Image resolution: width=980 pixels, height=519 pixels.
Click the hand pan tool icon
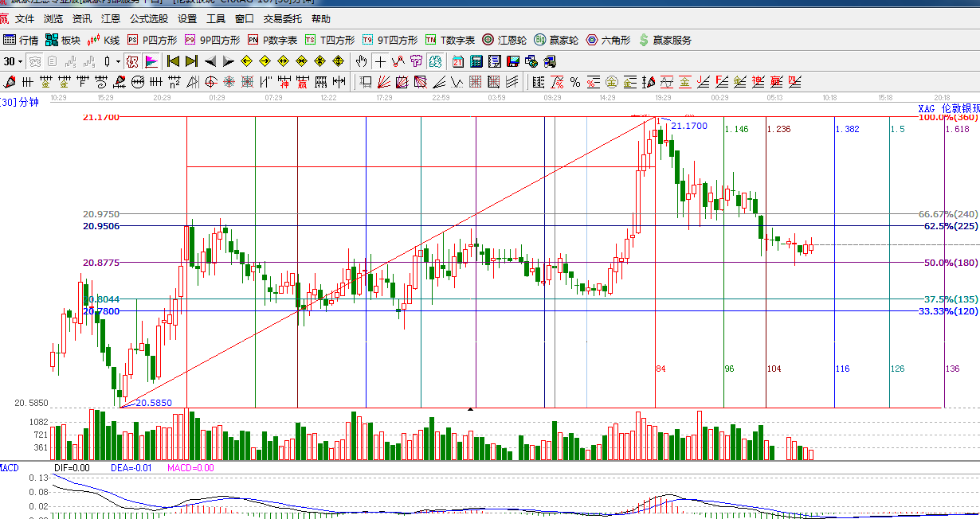[x=362, y=61]
